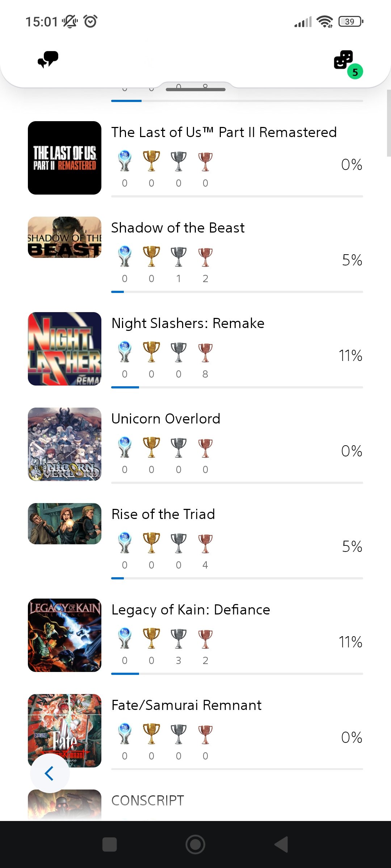The width and height of the screenshot is (391, 868).
Task: Select the Night Slashers: Remake cover thumbnail
Action: [64, 349]
